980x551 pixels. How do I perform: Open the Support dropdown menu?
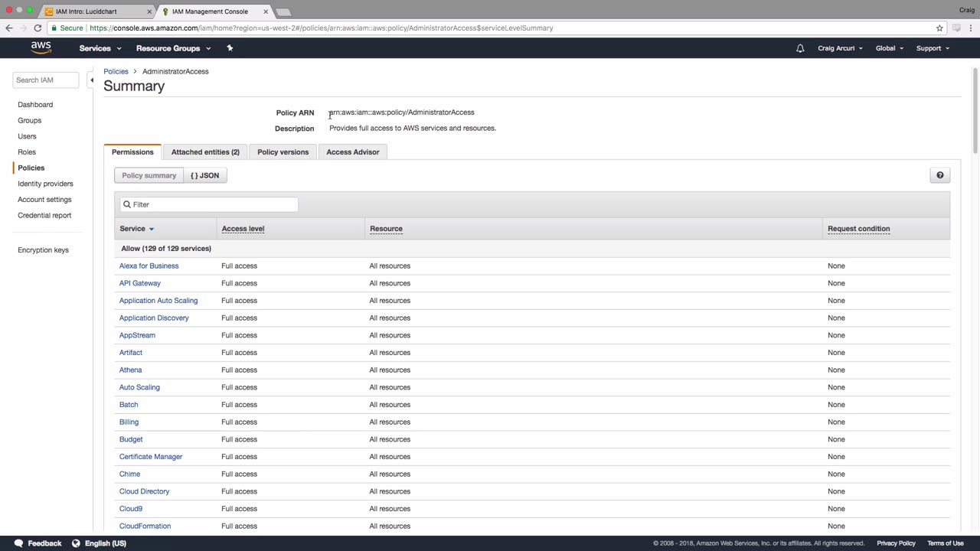coord(933,48)
